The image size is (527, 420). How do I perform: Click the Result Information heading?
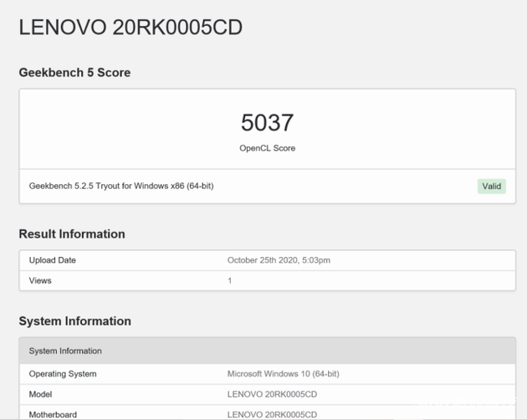click(x=72, y=234)
